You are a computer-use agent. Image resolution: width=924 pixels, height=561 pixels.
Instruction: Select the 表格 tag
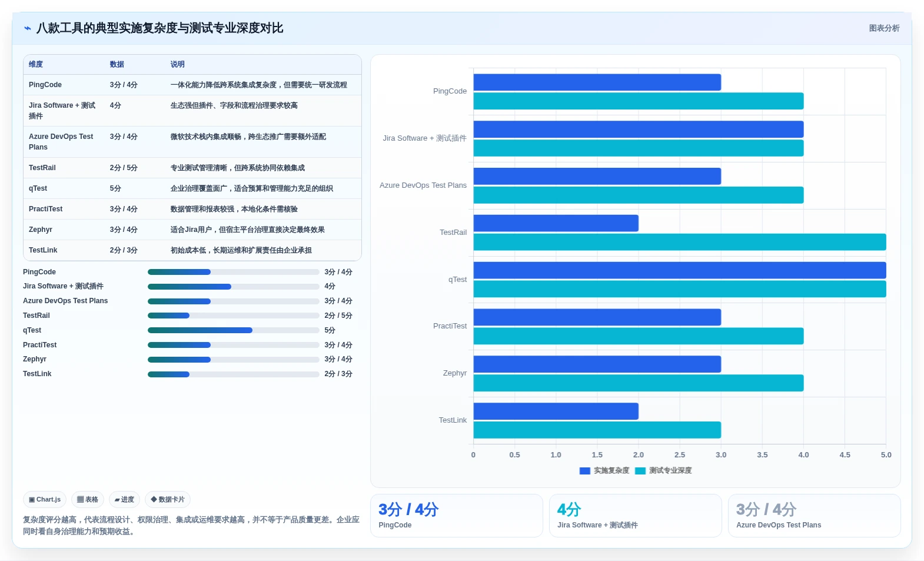point(88,500)
